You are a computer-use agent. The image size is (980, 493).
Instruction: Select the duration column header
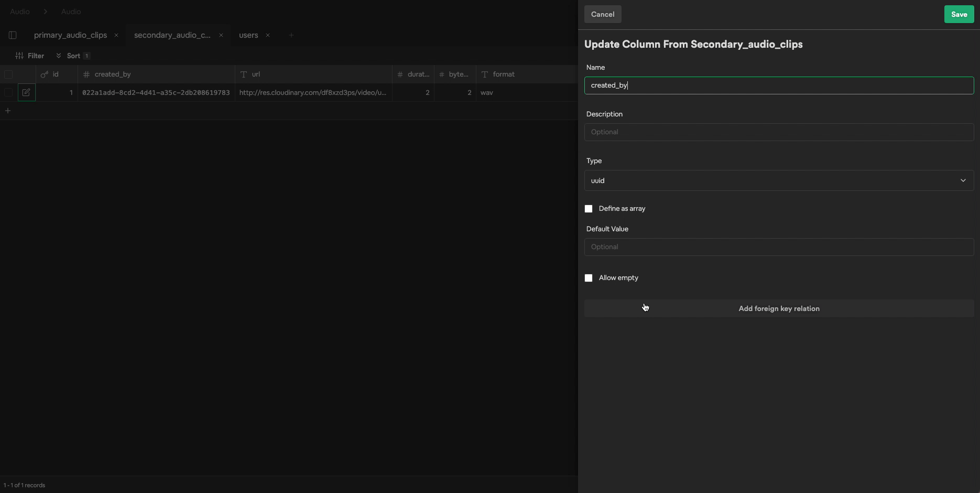pyautogui.click(x=413, y=74)
